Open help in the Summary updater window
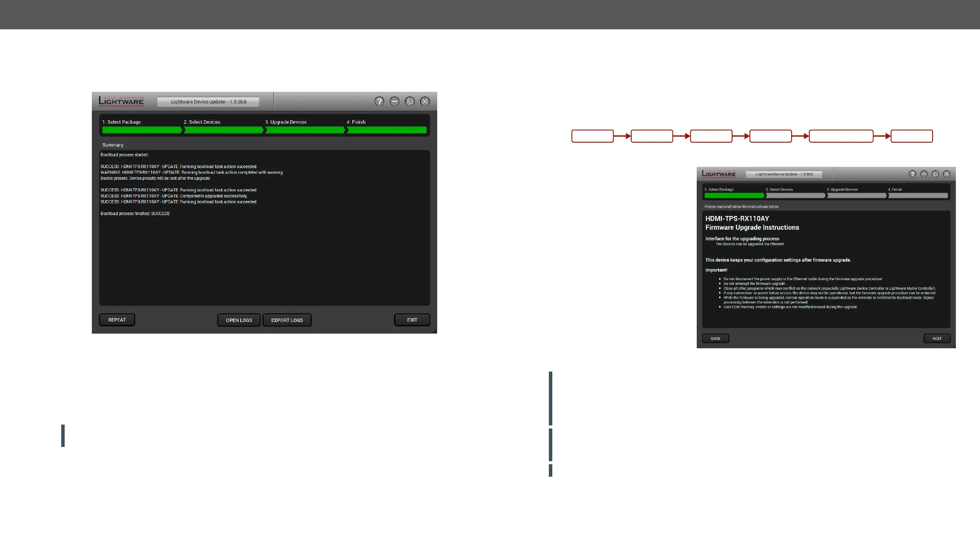 [379, 101]
